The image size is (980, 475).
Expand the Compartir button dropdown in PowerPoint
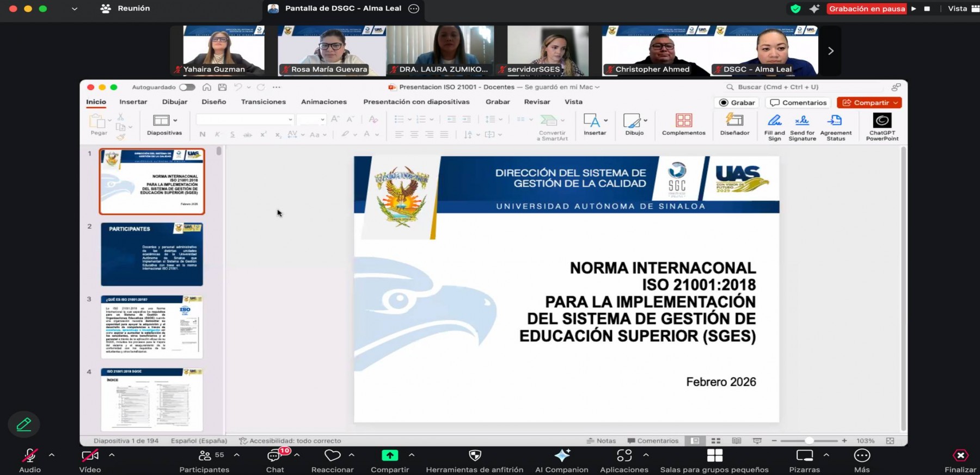pyautogui.click(x=896, y=103)
